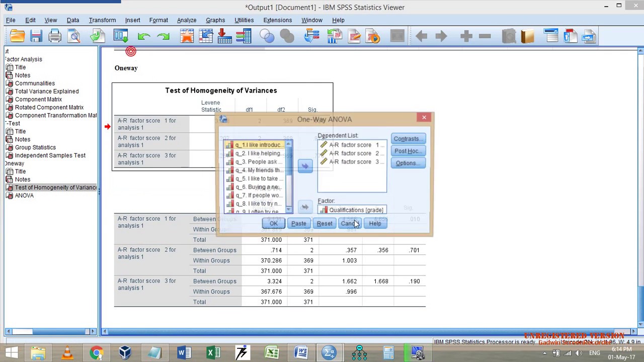Image resolution: width=644 pixels, height=362 pixels.
Task: Open the Graphs menu
Action: tap(215, 20)
